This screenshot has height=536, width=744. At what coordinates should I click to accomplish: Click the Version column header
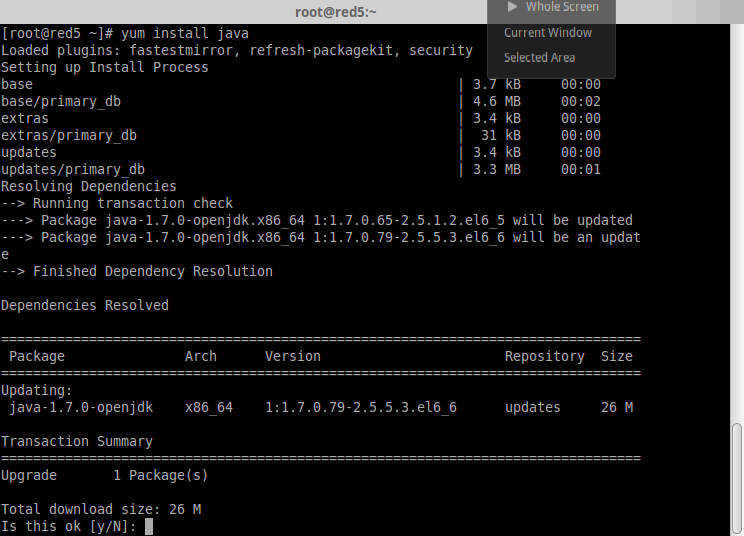tap(293, 356)
